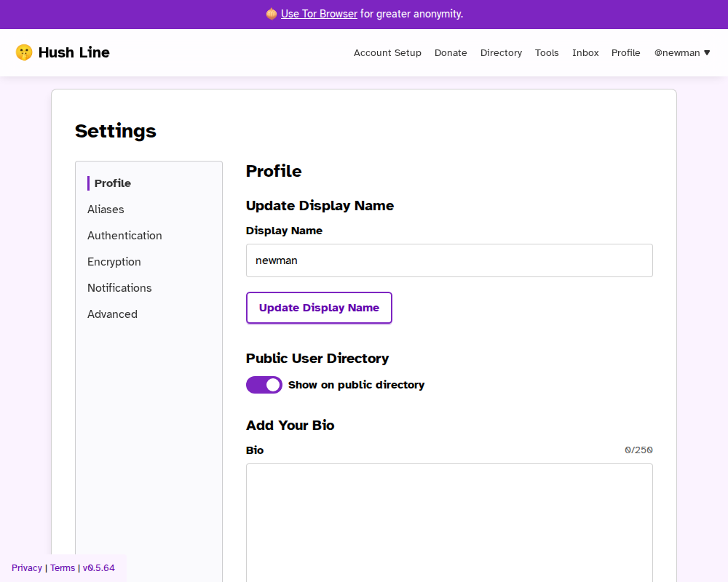
Task: Go to the Inbox
Action: tap(585, 53)
